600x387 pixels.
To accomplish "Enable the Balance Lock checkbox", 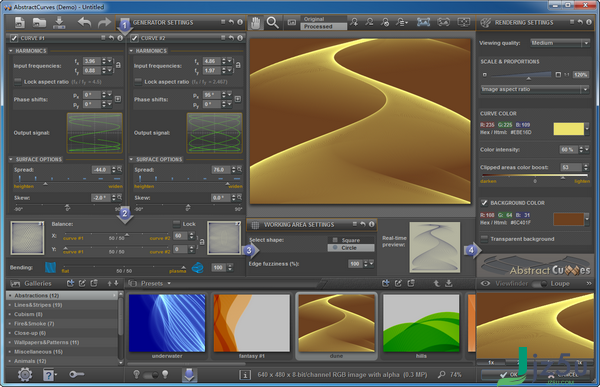I will pyautogui.click(x=176, y=224).
